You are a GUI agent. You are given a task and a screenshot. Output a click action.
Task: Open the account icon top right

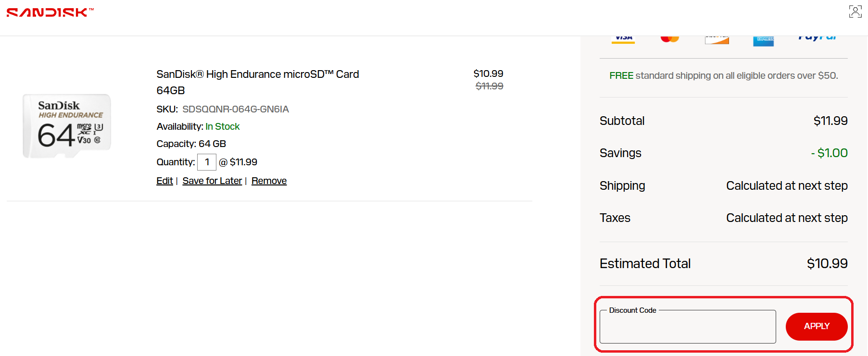(x=855, y=11)
